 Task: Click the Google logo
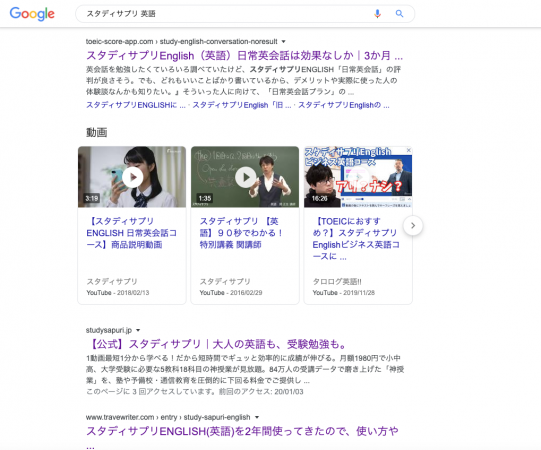[32, 14]
